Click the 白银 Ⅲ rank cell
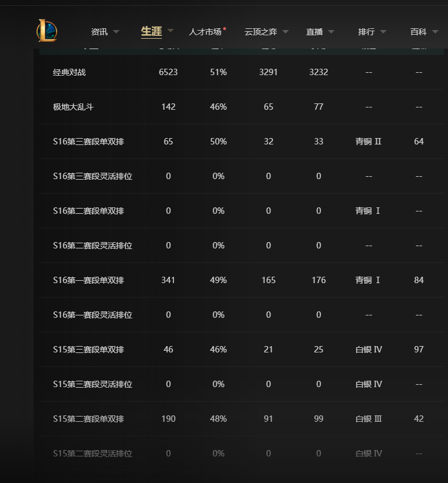 point(368,419)
